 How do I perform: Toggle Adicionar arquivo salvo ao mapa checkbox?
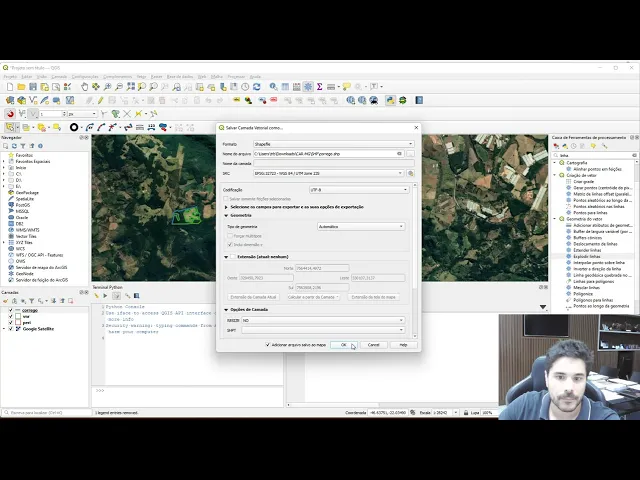268,345
